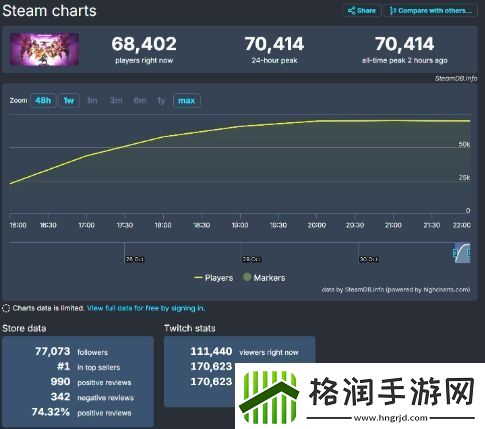Click the Store data heading
The image size is (485, 429).
pyautogui.click(x=24, y=328)
